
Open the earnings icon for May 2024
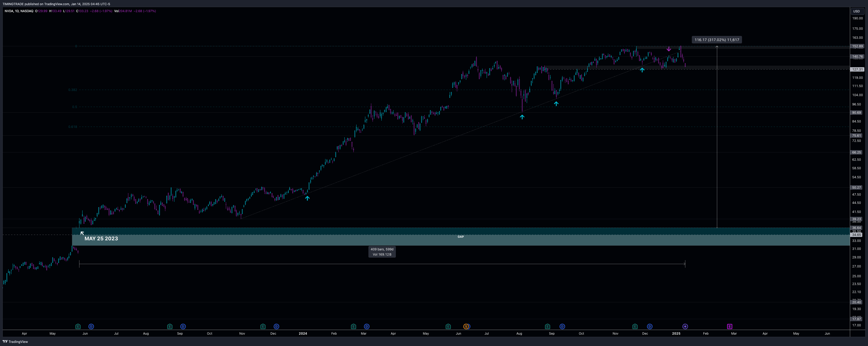pos(448,326)
